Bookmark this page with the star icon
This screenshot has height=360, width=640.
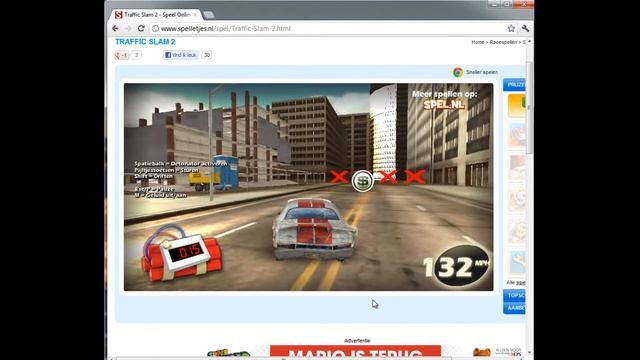511,29
